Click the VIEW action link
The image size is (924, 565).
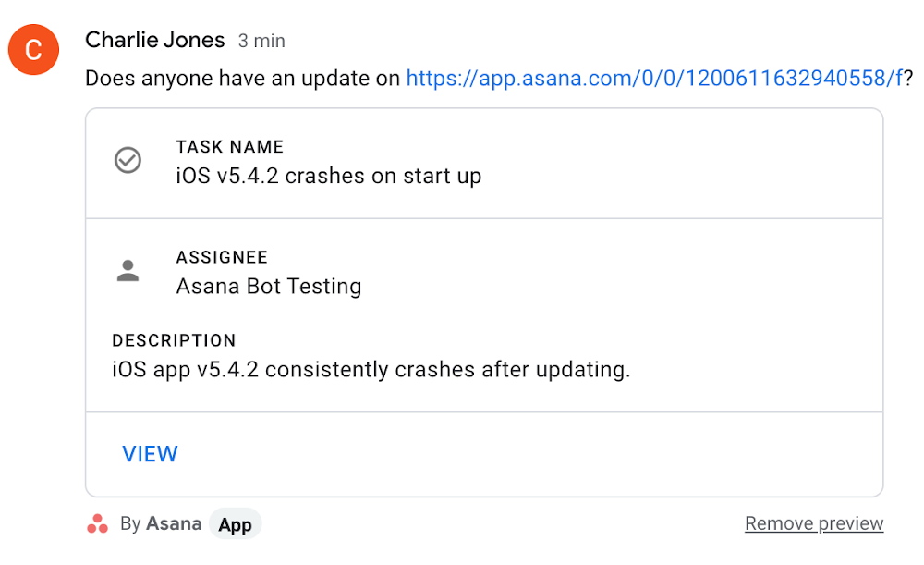point(150,454)
